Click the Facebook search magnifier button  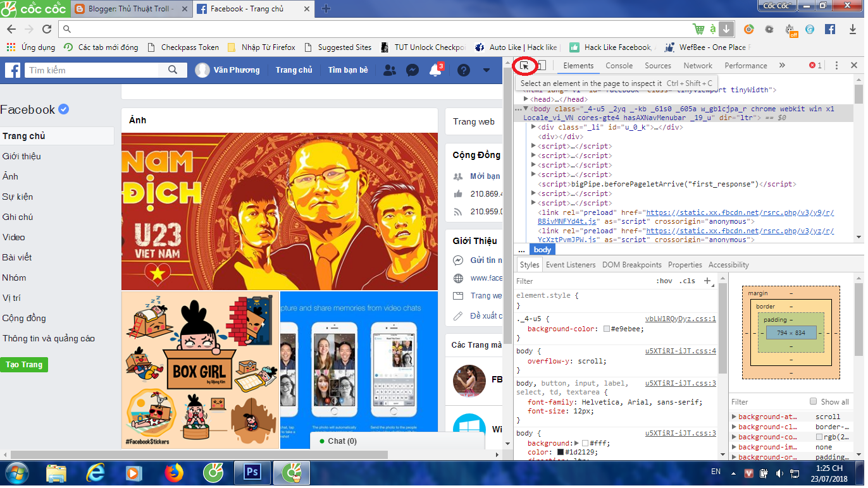[173, 70]
